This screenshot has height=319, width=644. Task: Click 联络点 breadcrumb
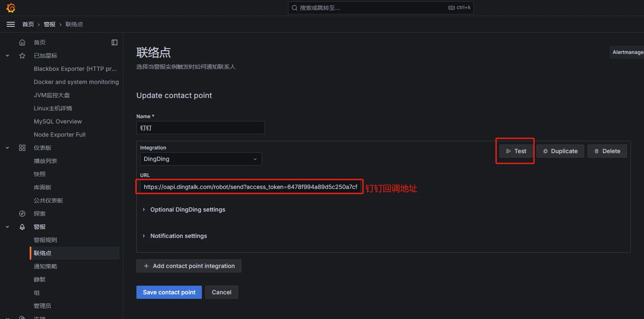[x=74, y=24]
